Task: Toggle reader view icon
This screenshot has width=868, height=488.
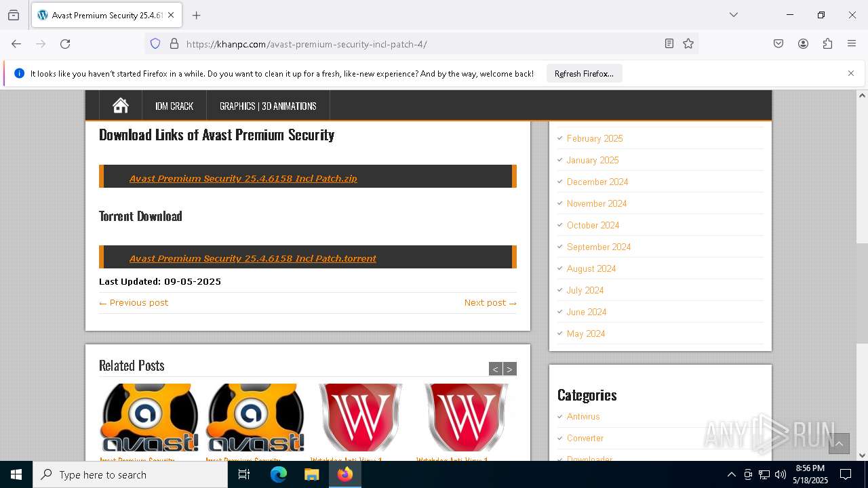Action: click(x=669, y=44)
